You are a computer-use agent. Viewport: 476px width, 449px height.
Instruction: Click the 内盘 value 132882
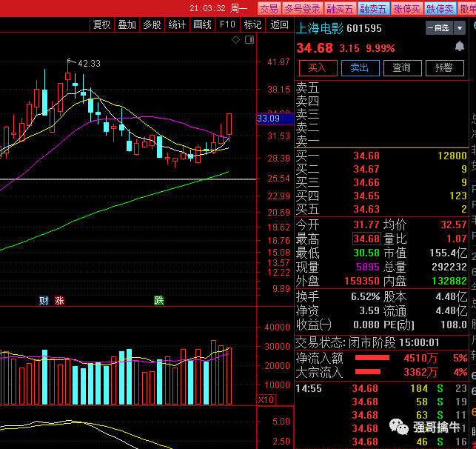(449, 281)
